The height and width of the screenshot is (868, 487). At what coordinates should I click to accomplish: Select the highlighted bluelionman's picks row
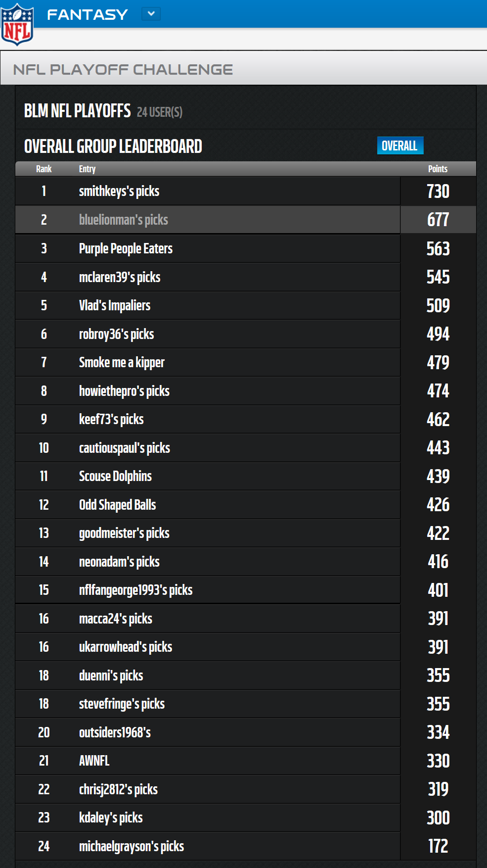246,220
